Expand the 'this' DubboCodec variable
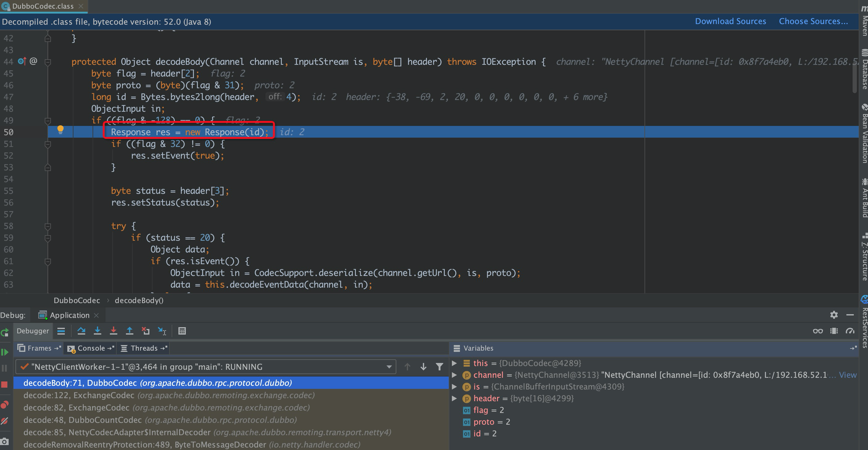 (x=454, y=363)
